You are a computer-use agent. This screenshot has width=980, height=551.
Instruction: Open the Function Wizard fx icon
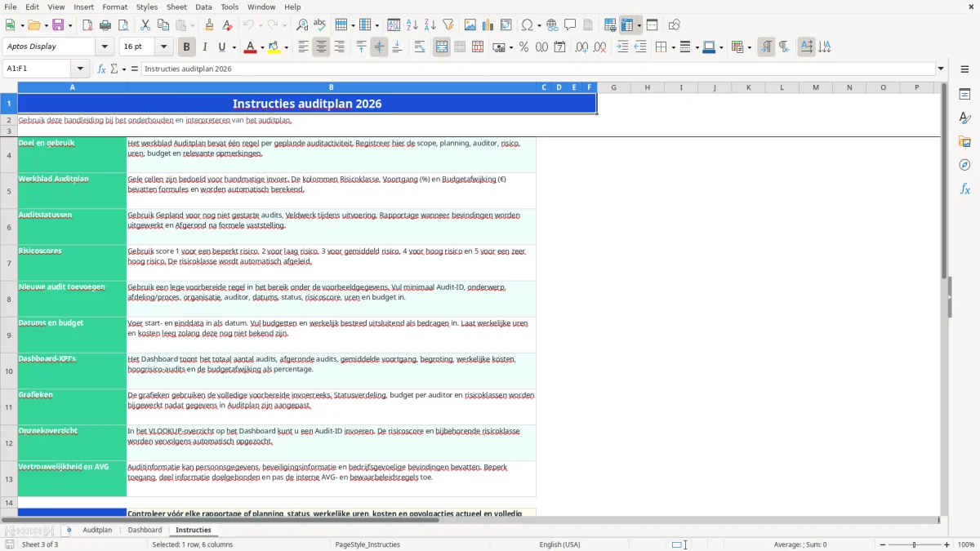(x=101, y=69)
